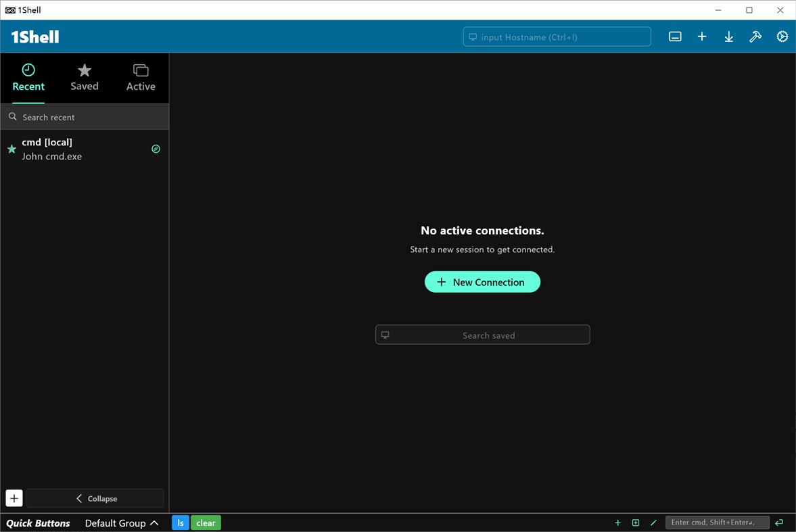This screenshot has height=532, width=796.
Task: Click the 1Shell logo
Action: click(x=35, y=37)
